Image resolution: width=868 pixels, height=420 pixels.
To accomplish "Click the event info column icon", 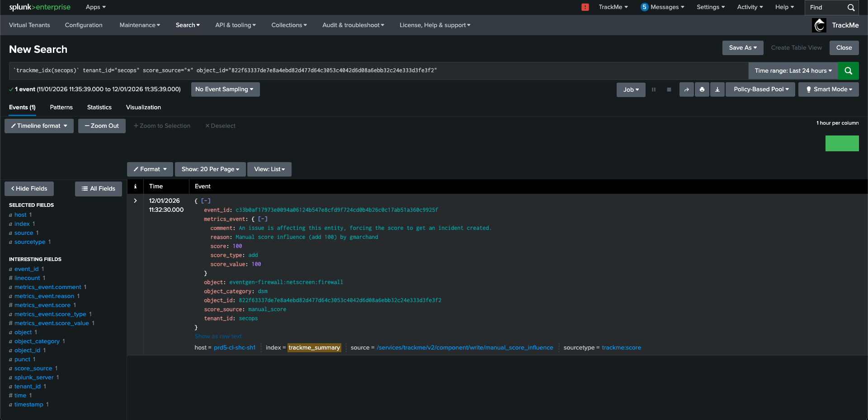I will click(135, 187).
